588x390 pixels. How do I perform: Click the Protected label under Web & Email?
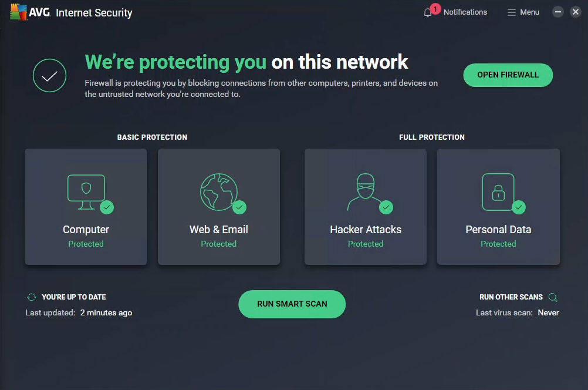pos(218,244)
